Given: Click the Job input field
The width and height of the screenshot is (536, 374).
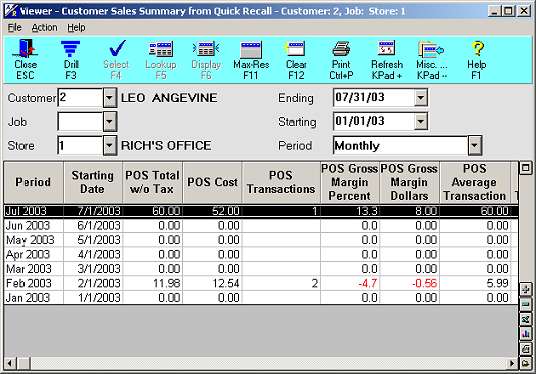Looking at the screenshot, I should pos(80,122).
